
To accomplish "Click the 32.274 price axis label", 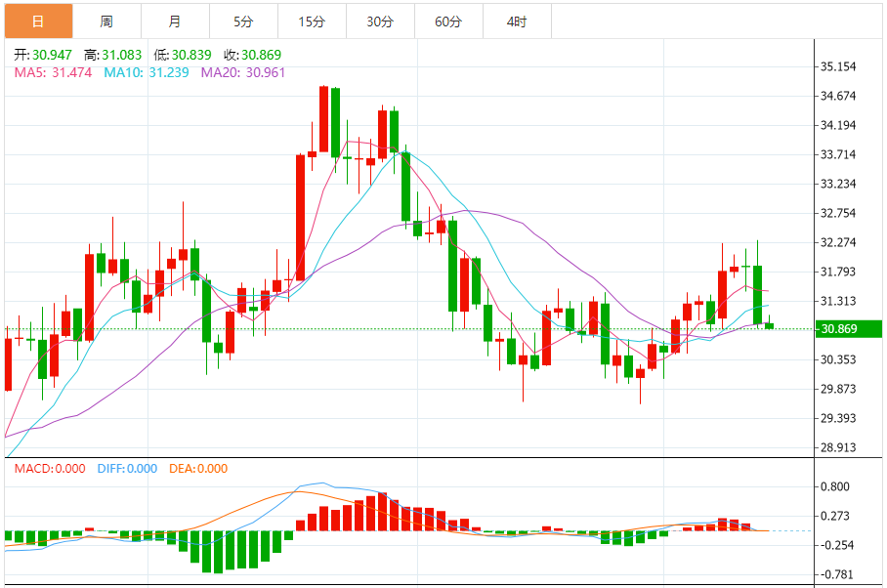I will [x=838, y=242].
